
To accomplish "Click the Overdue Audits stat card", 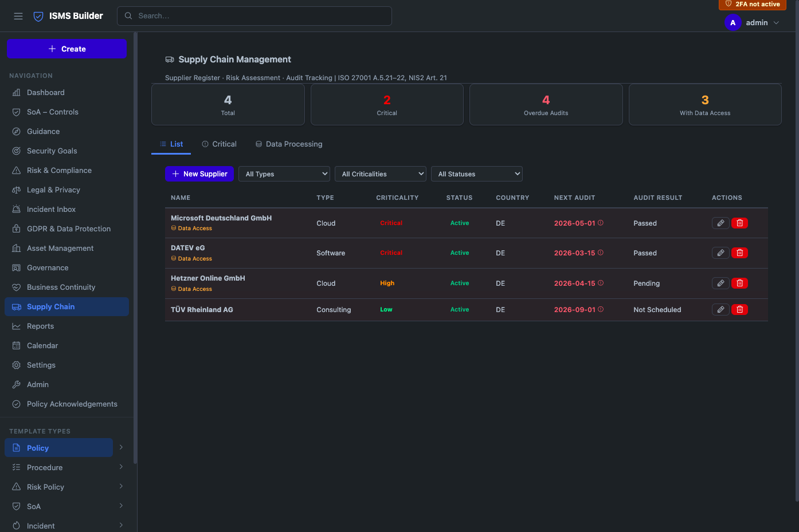I will tap(546, 105).
